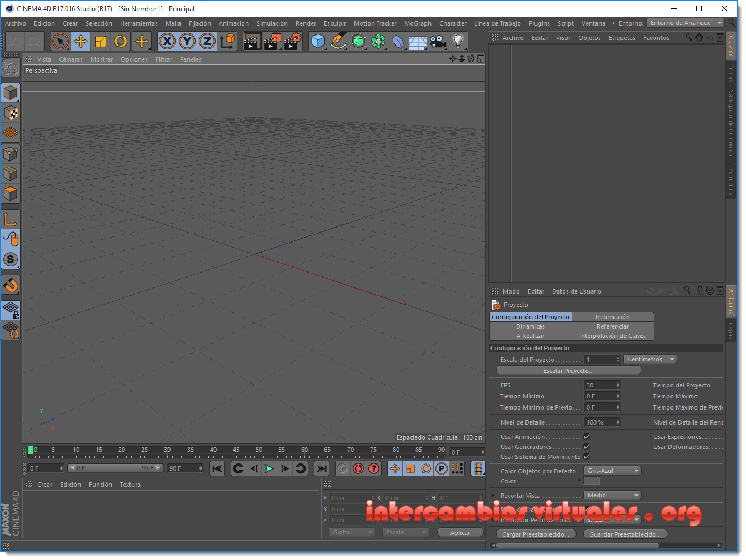The width and height of the screenshot is (746, 560).
Task: Switch the coordinate system icon
Action: (227, 41)
